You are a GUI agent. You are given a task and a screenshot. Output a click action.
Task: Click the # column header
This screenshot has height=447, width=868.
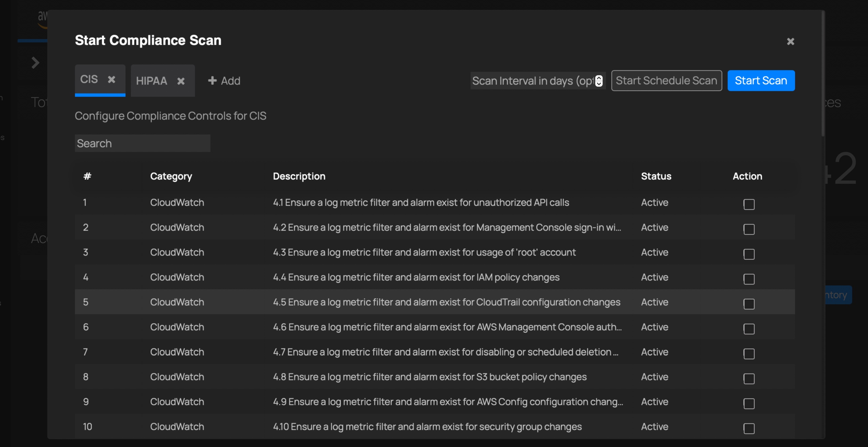pos(87,176)
